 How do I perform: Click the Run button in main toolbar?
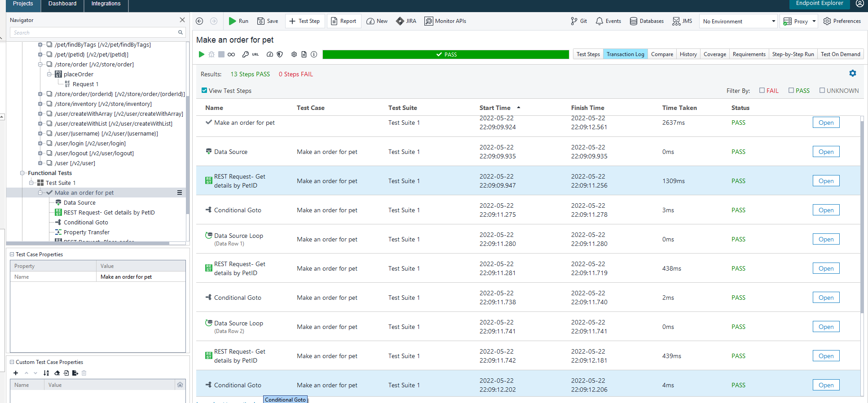tap(238, 21)
